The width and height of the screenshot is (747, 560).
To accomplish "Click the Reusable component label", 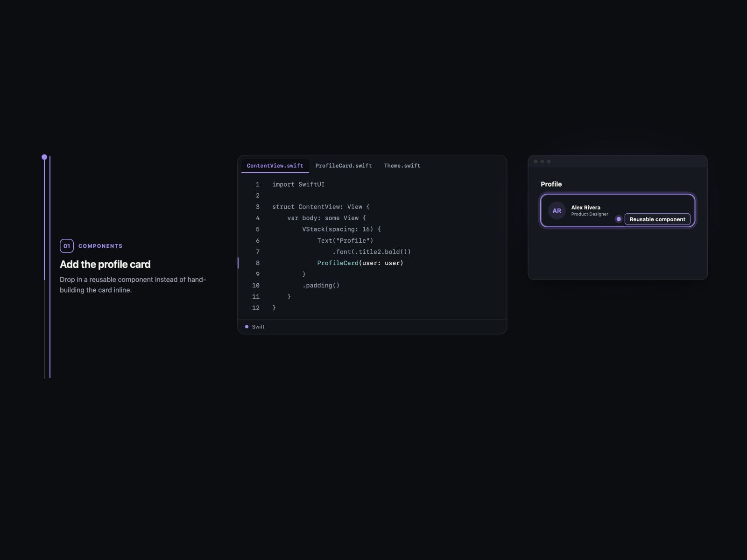I will pyautogui.click(x=657, y=219).
